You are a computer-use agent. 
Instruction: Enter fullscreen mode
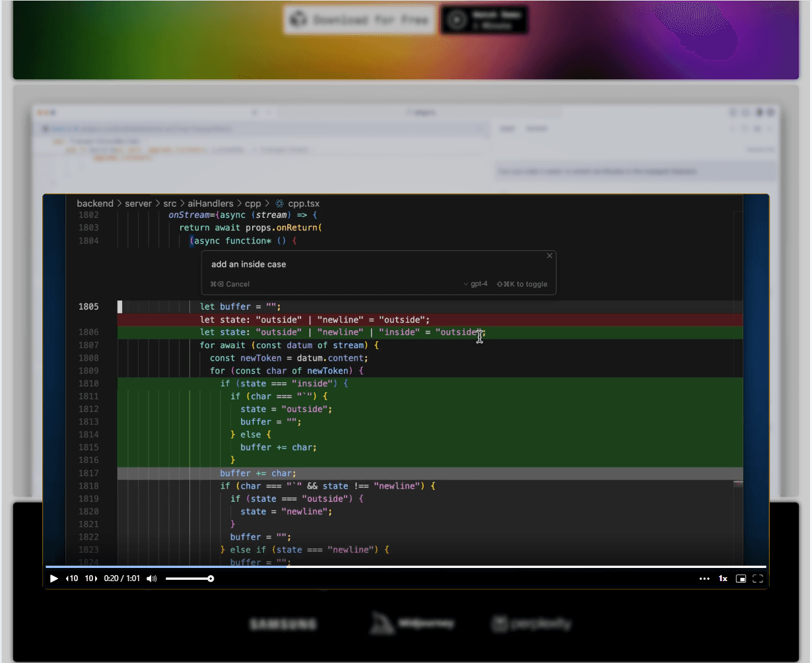[x=757, y=578]
